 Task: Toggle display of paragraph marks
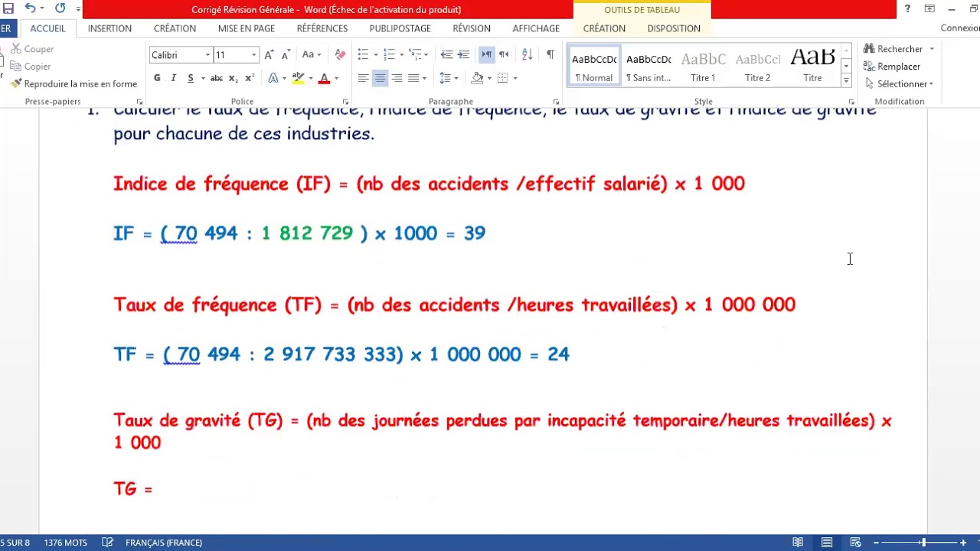(x=550, y=55)
